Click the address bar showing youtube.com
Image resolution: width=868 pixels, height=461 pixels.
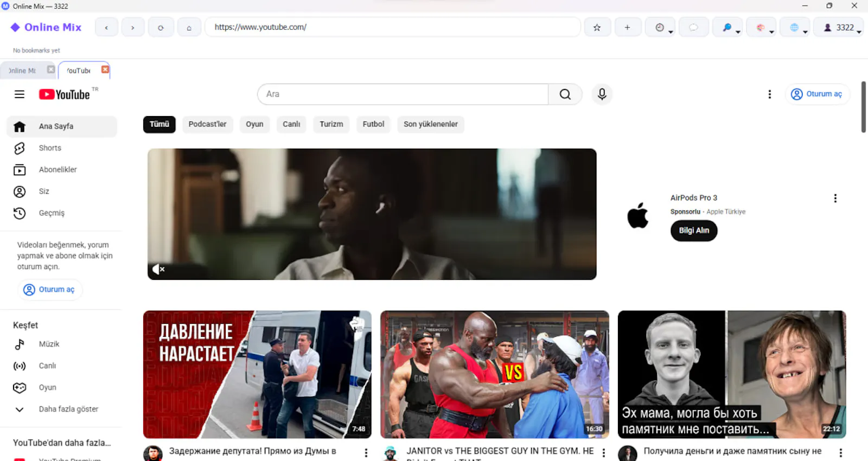click(392, 27)
